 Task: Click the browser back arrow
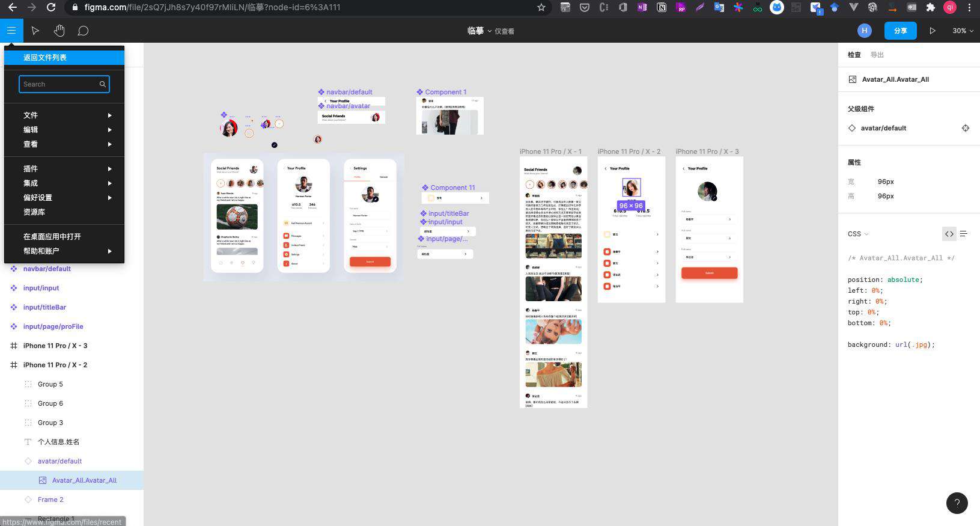(x=12, y=7)
